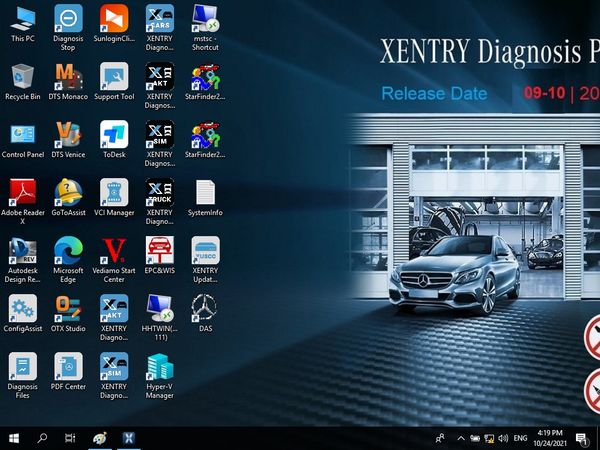Launch DTS Monaco from the desktop

[68, 77]
